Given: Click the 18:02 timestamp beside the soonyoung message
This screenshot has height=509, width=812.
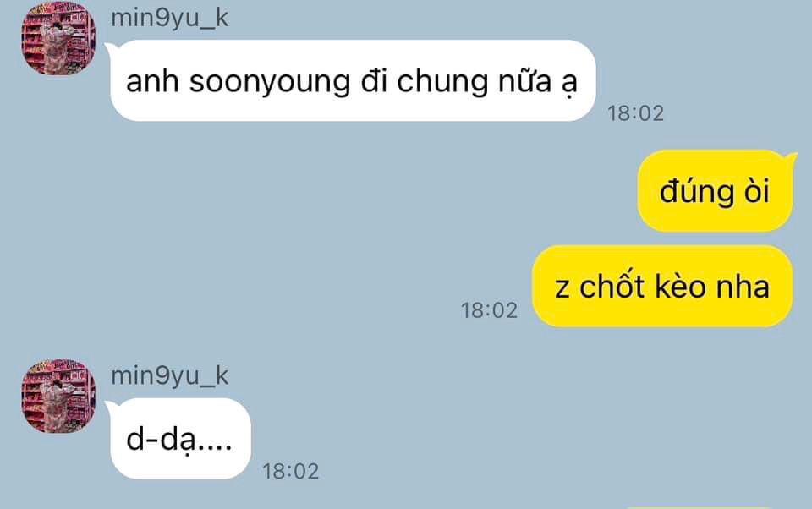Looking at the screenshot, I should [x=635, y=113].
